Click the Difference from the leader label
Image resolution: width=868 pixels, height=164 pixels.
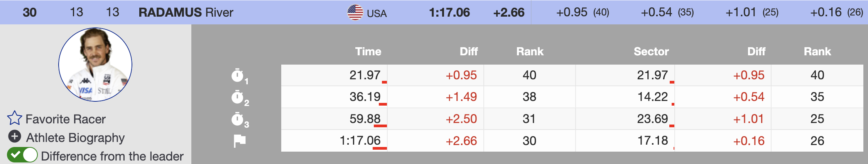112,156
